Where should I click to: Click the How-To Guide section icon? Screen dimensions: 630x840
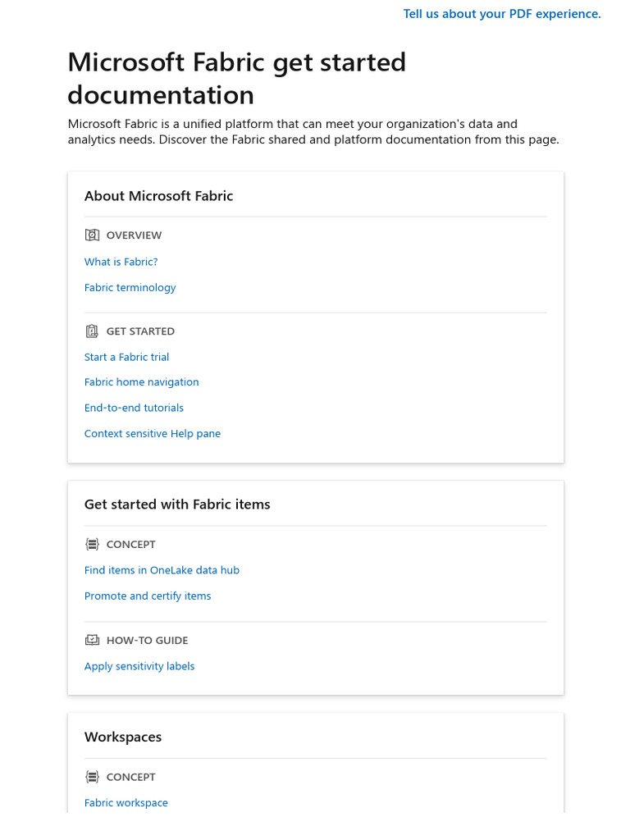coord(92,641)
